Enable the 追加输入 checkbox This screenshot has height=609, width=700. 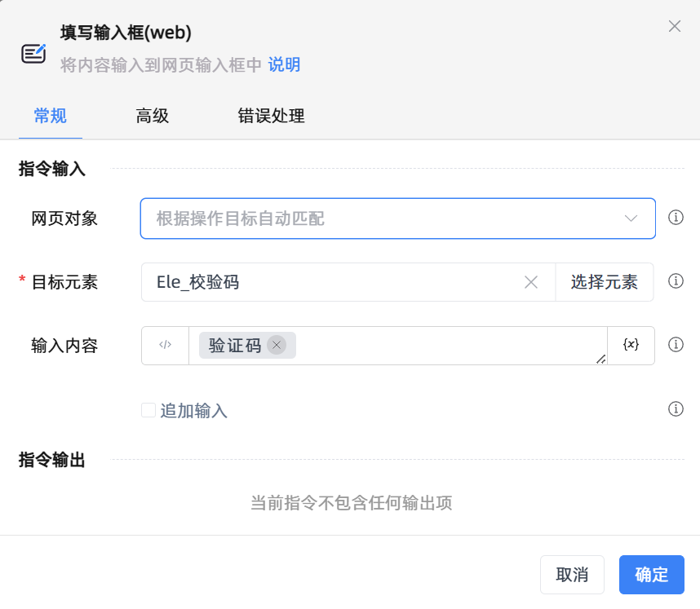[x=148, y=410]
